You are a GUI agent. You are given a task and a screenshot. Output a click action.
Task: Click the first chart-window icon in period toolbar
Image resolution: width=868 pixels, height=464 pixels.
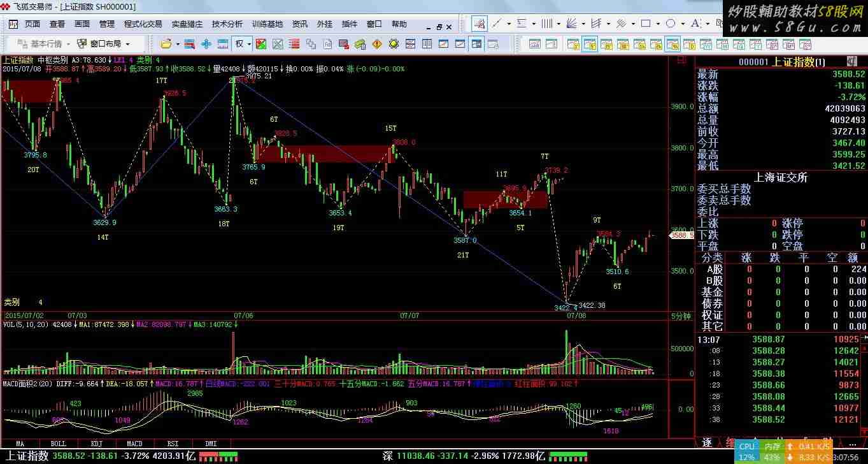[x=535, y=44]
